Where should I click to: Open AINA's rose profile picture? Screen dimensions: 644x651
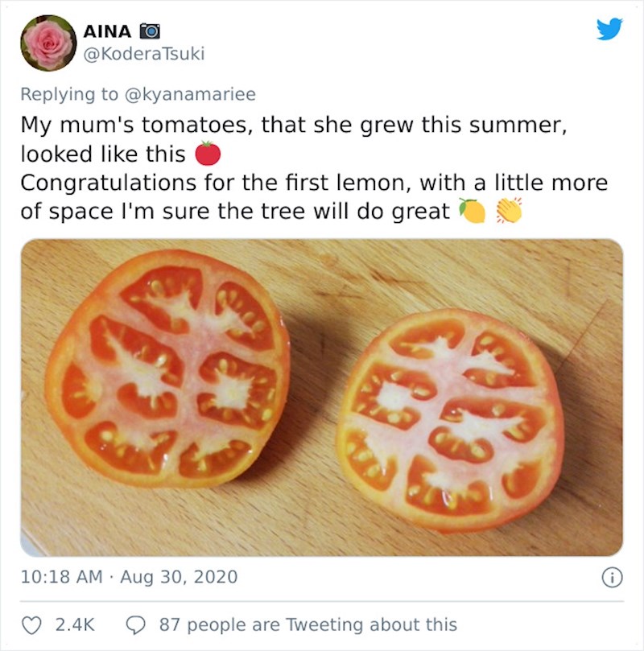tap(48, 43)
